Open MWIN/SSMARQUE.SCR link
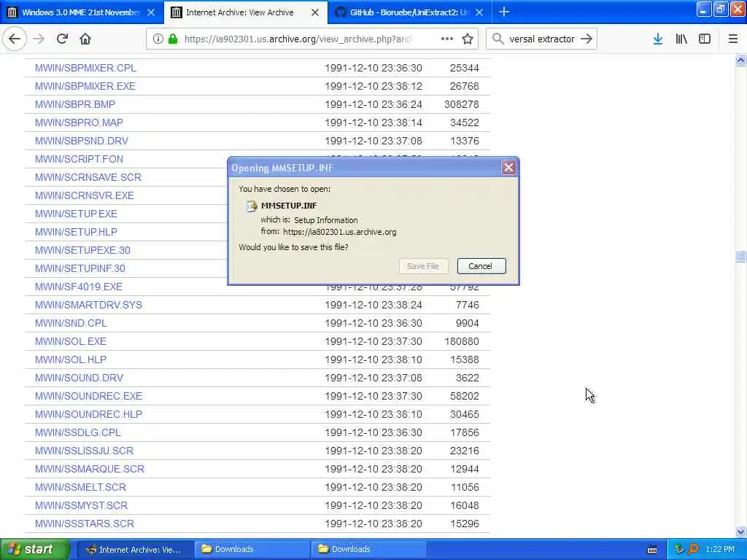747x560 pixels. tap(90, 469)
